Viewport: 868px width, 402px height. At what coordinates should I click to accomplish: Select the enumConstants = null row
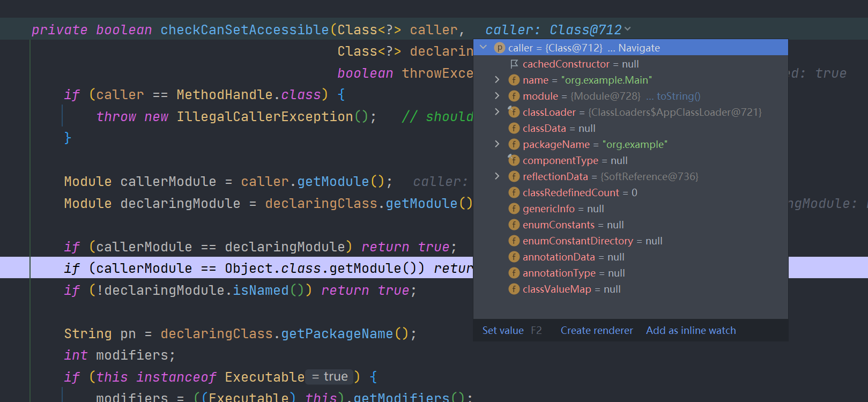click(x=630, y=225)
